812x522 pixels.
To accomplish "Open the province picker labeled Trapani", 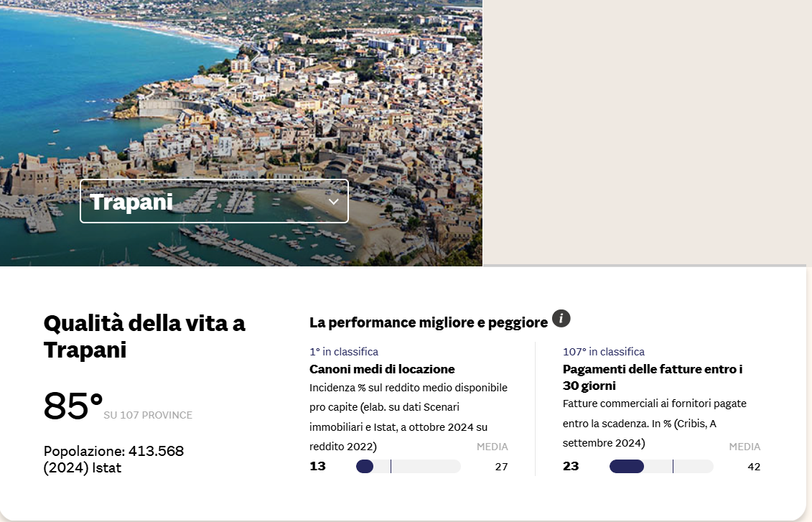I will [x=213, y=201].
